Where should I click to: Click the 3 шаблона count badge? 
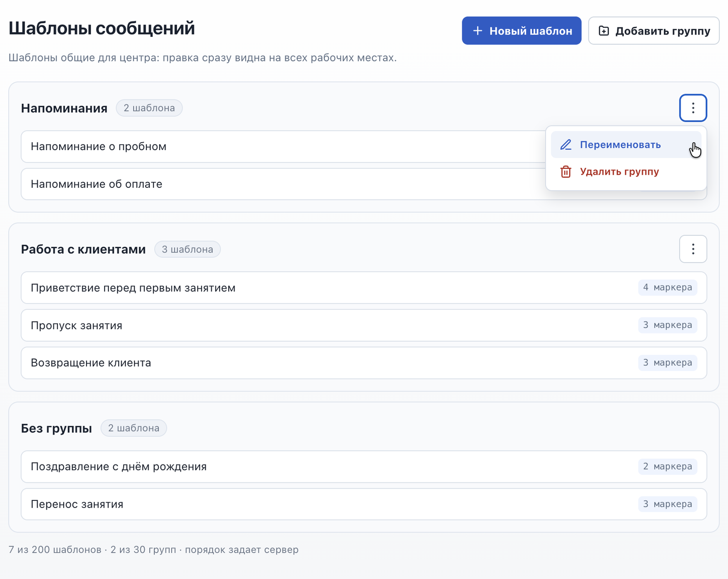pyautogui.click(x=187, y=249)
